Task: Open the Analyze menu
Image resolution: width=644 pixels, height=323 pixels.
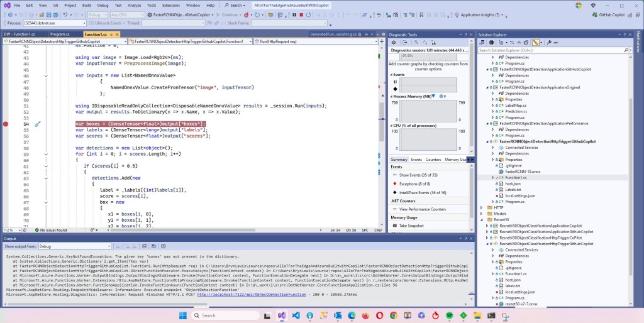Action: [x=133, y=5]
